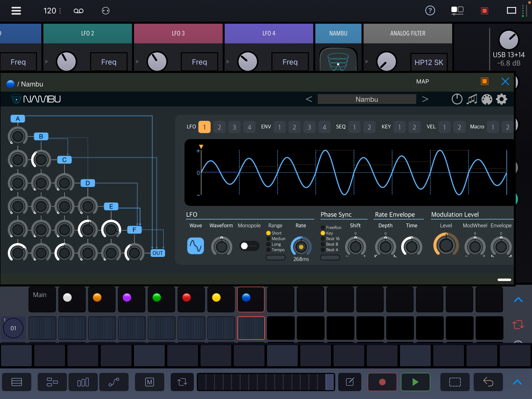The height and width of the screenshot is (399, 532).
Task: Open the Nambu color palette icon
Action: pyautogui.click(x=487, y=99)
